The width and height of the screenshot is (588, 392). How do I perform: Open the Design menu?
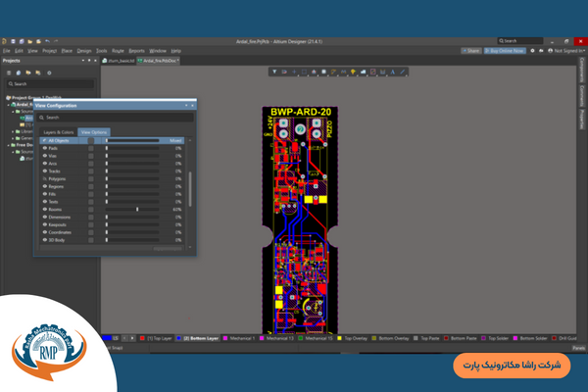(x=84, y=49)
